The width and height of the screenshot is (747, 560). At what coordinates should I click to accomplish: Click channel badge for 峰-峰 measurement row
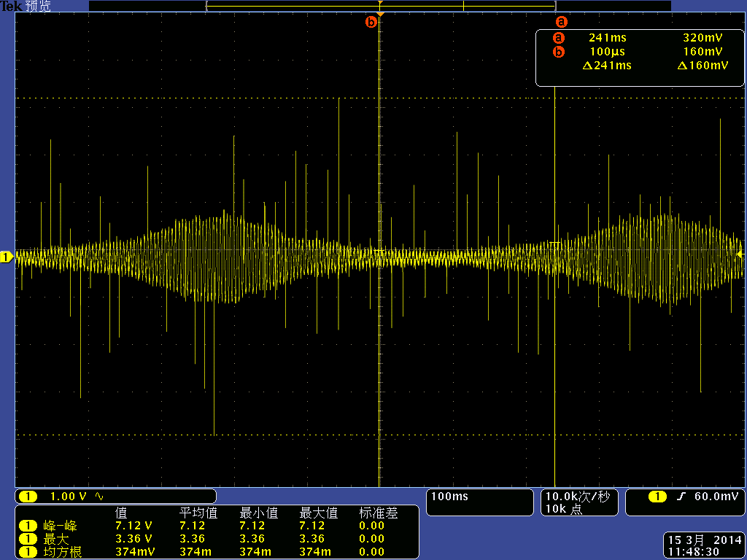point(28,526)
